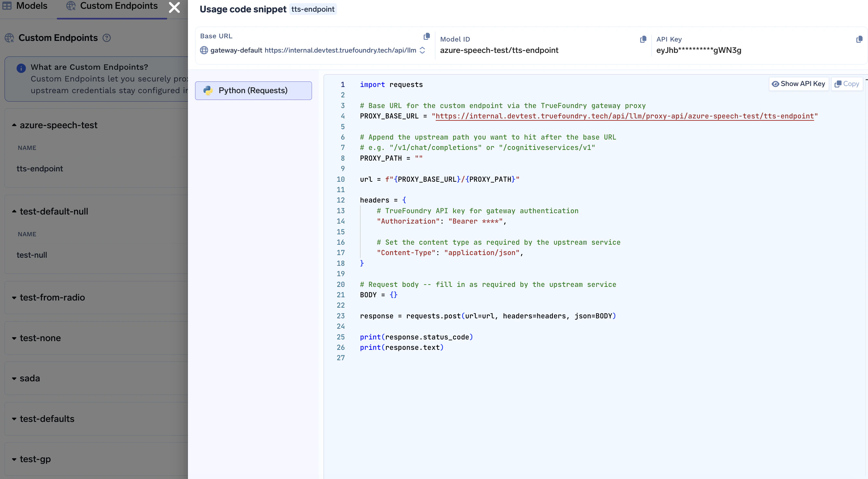The height and width of the screenshot is (479, 868).
Task: Click the Copy button above the code snippet
Action: click(847, 83)
